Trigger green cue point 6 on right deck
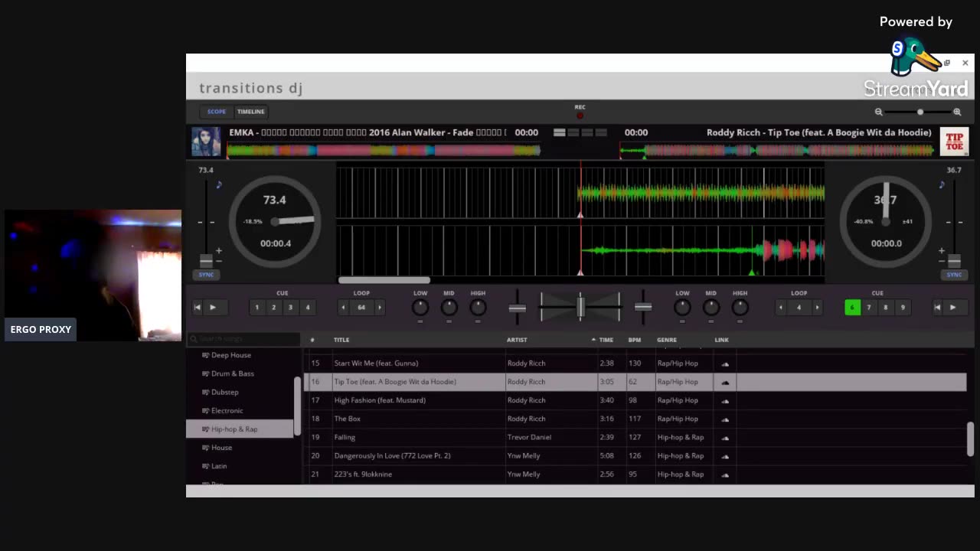This screenshot has height=551, width=980. (x=852, y=308)
